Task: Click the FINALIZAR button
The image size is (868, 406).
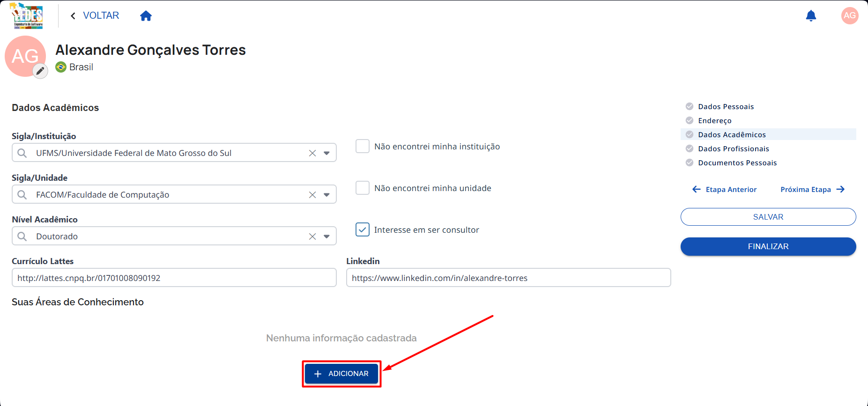Action: click(768, 246)
